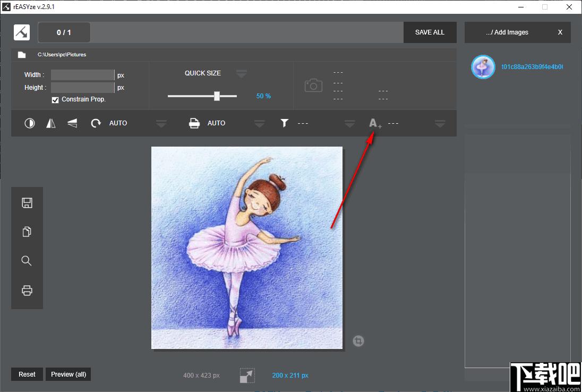Expand the printer AUTO dropdown
The width and height of the screenshot is (582, 392).
coord(260,124)
